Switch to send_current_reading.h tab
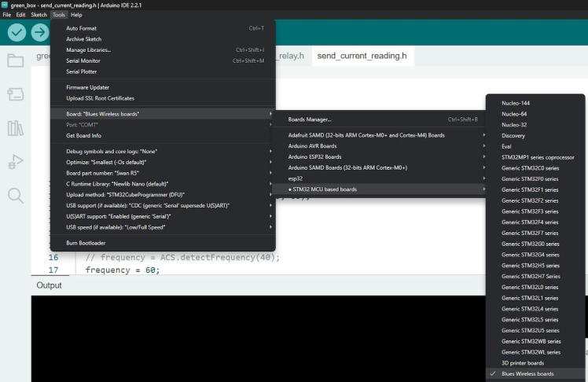 362,56
